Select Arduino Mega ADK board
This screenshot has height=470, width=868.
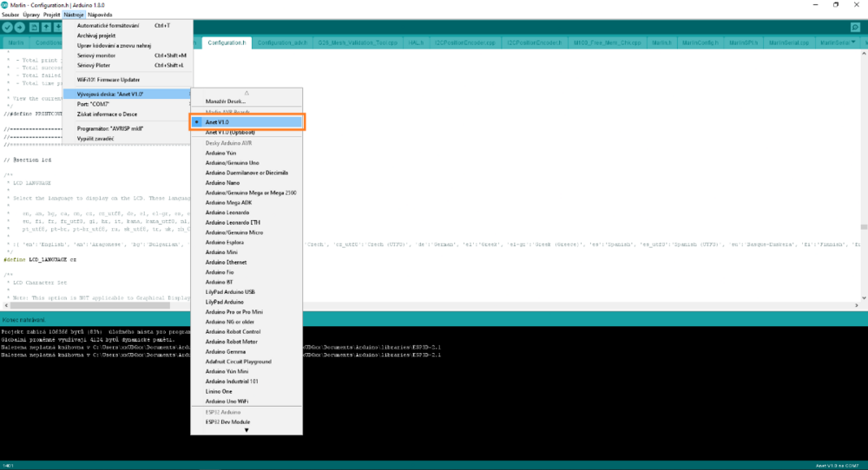(247, 203)
